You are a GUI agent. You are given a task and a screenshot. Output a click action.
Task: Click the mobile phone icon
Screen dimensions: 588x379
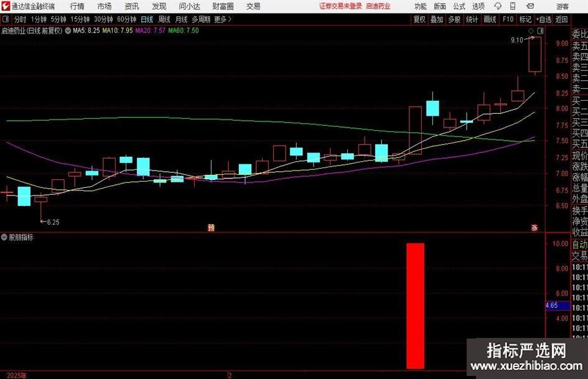[513, 6]
